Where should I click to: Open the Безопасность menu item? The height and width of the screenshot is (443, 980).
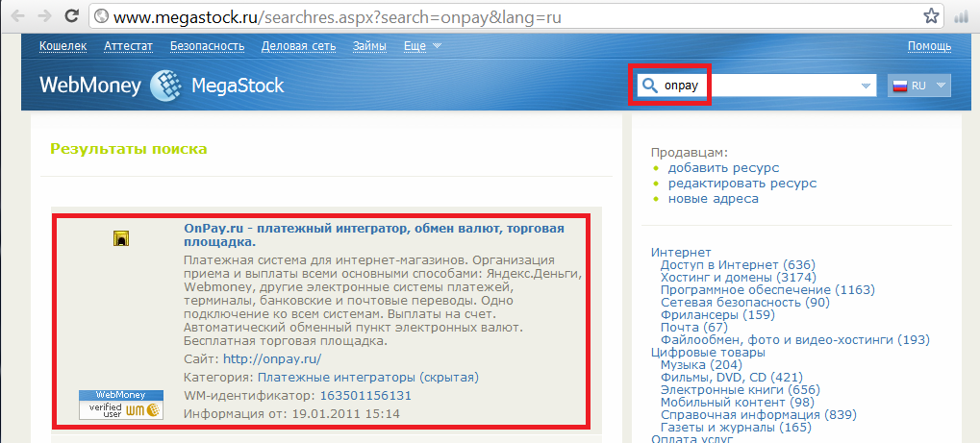point(207,46)
